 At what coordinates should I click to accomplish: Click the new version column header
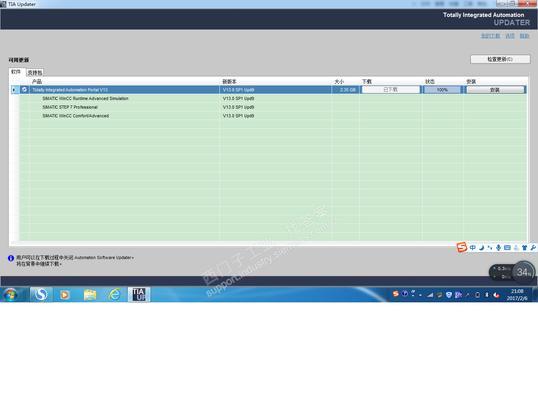(229, 81)
